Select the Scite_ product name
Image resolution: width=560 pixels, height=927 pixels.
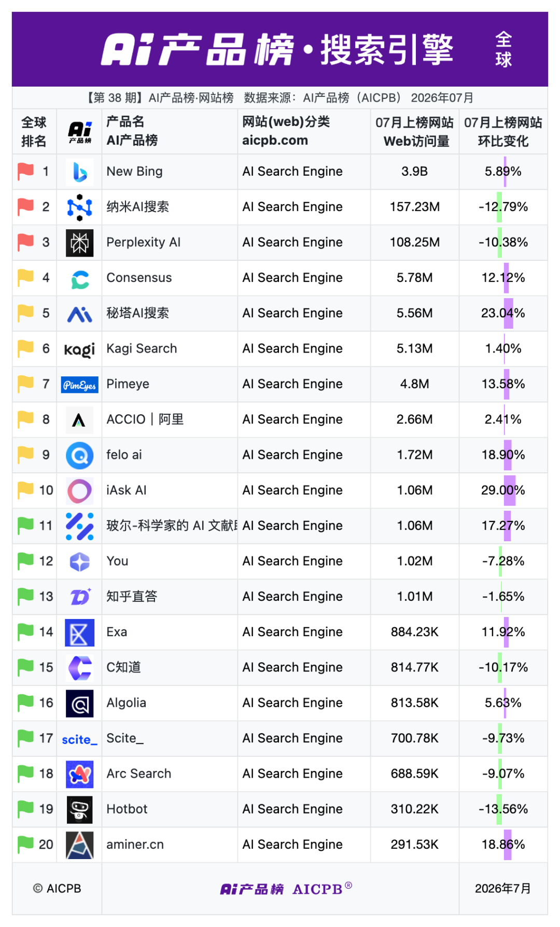(x=125, y=738)
